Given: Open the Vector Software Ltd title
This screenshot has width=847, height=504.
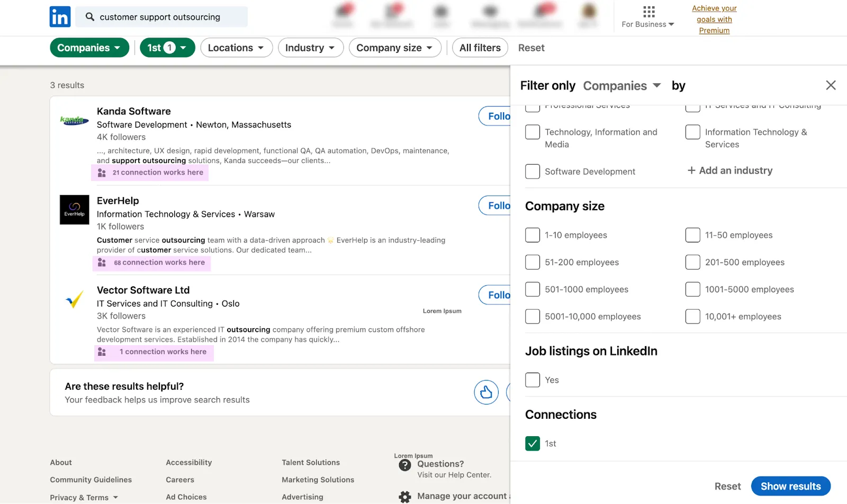Looking at the screenshot, I should (143, 290).
